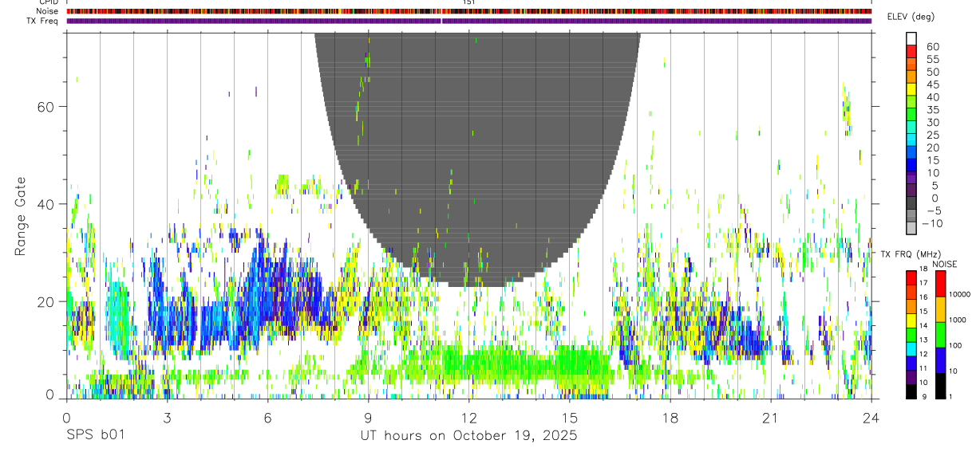
Task: Click the green segment of the NOISE color bar
Action: (x=939, y=335)
